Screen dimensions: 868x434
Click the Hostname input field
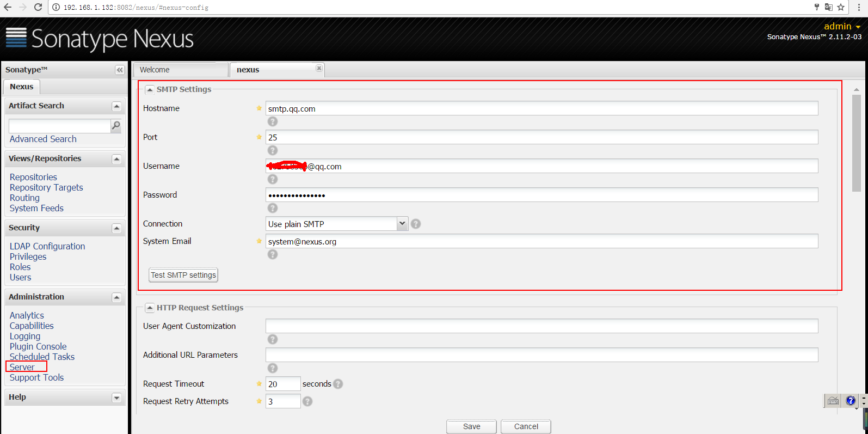[541, 108]
